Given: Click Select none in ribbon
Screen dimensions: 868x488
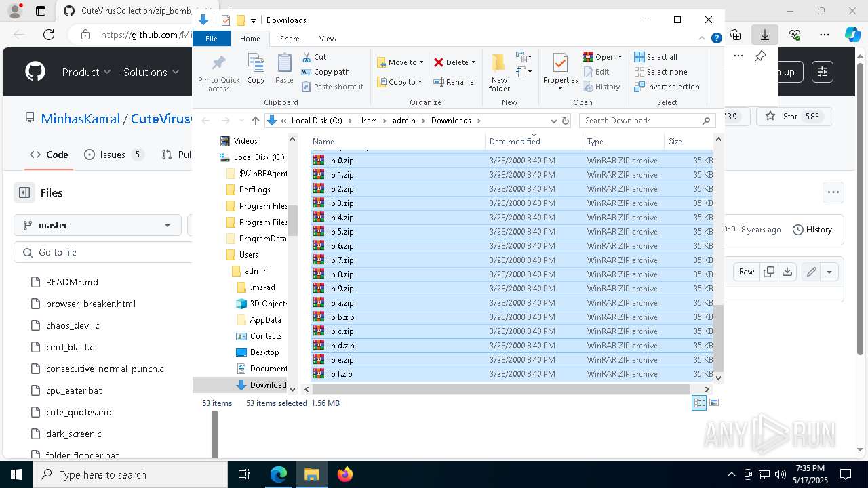Looking at the screenshot, I should click(661, 72).
